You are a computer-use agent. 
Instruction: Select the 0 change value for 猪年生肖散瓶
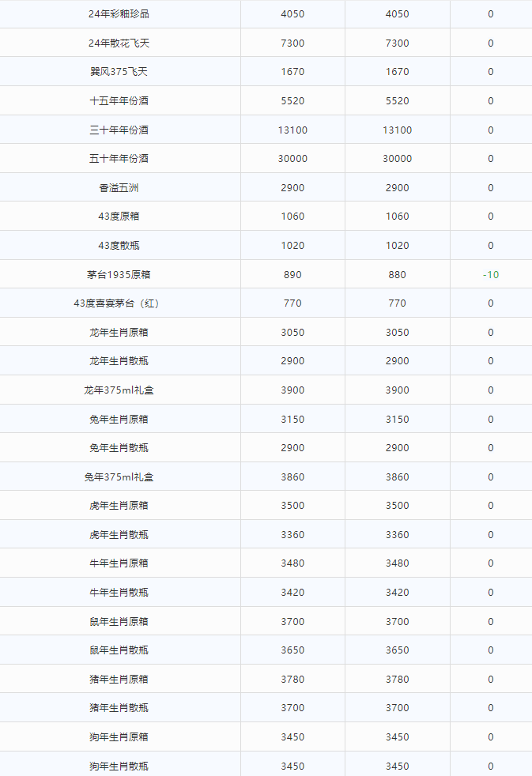[x=491, y=708]
